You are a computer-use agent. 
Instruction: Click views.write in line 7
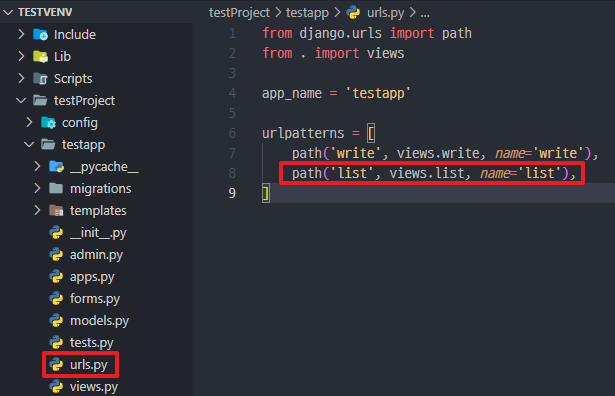click(438, 153)
